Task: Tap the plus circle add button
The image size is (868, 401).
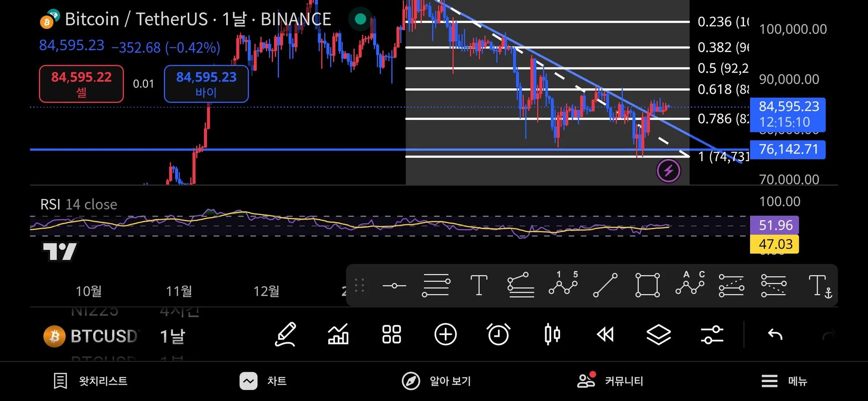Action: [445, 335]
